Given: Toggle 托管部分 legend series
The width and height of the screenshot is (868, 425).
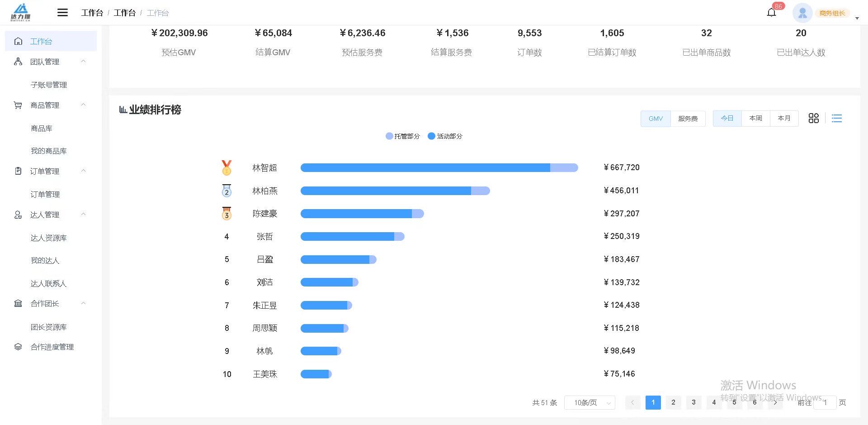Looking at the screenshot, I should (x=402, y=136).
